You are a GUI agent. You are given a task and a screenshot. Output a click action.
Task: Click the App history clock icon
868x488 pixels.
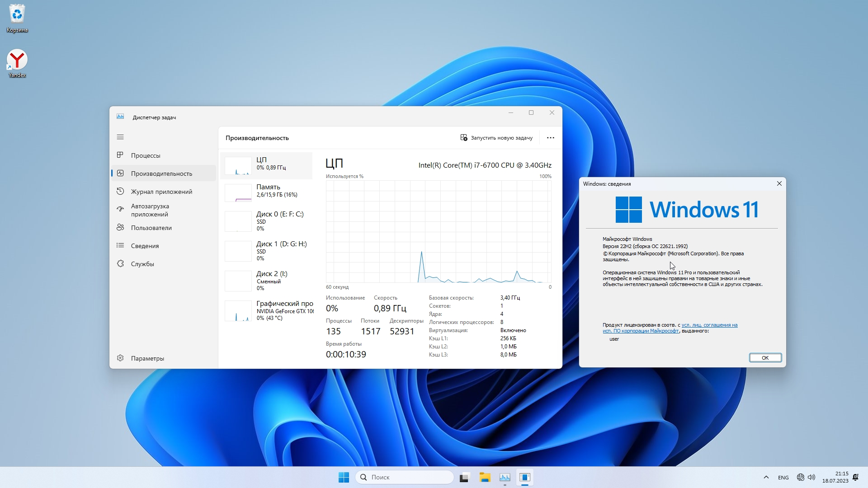pyautogui.click(x=120, y=191)
